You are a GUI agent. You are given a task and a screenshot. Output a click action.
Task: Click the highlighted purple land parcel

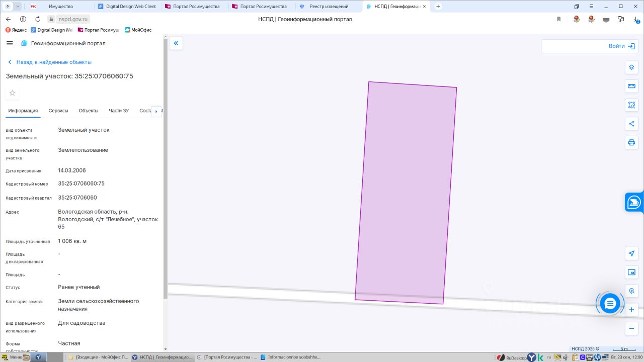[x=406, y=193]
